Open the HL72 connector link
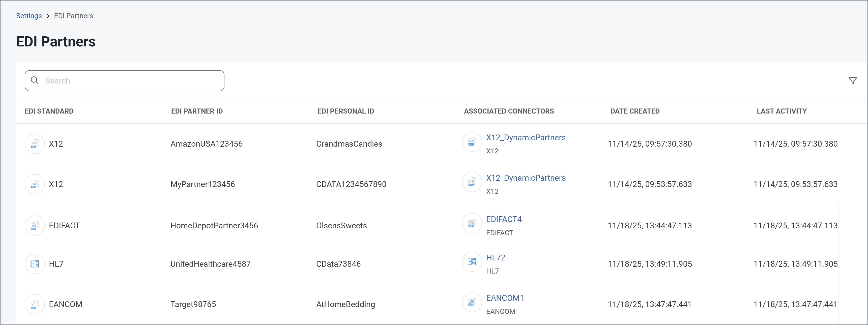Viewport: 868px width, 325px height. tap(495, 258)
